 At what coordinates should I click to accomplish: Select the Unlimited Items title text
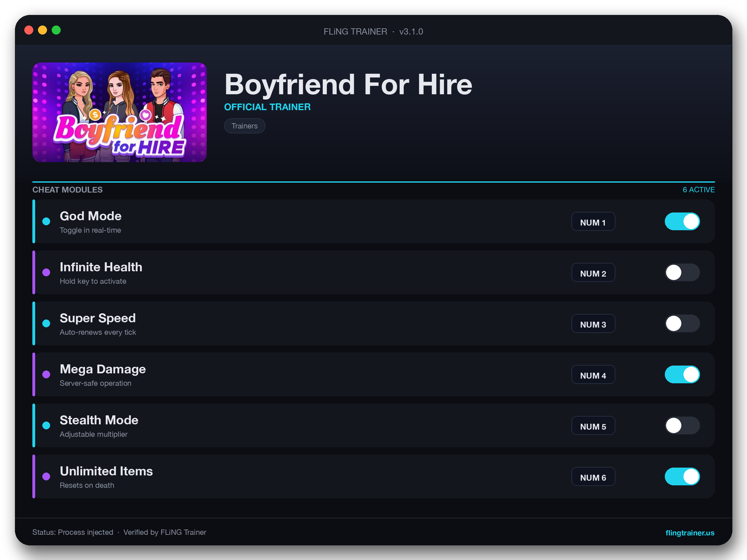[x=106, y=471]
